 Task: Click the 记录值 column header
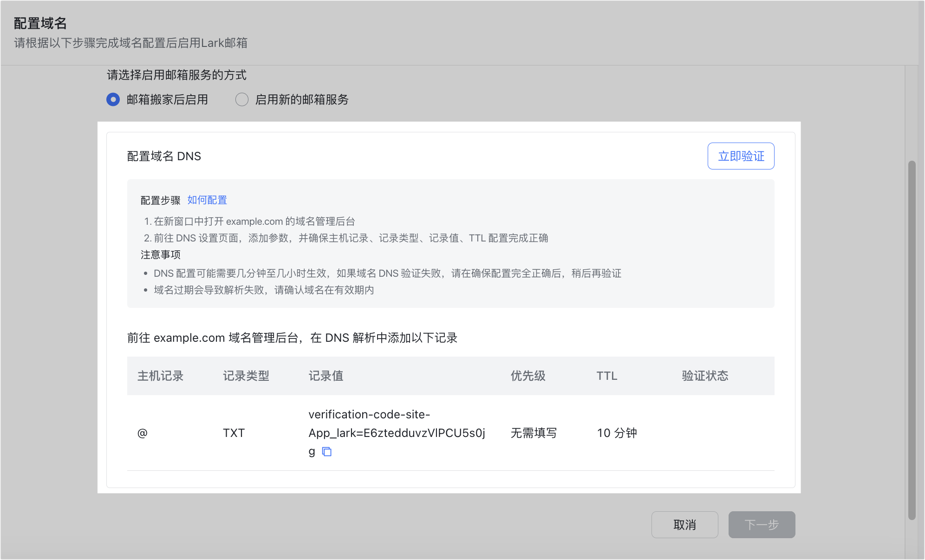326,376
